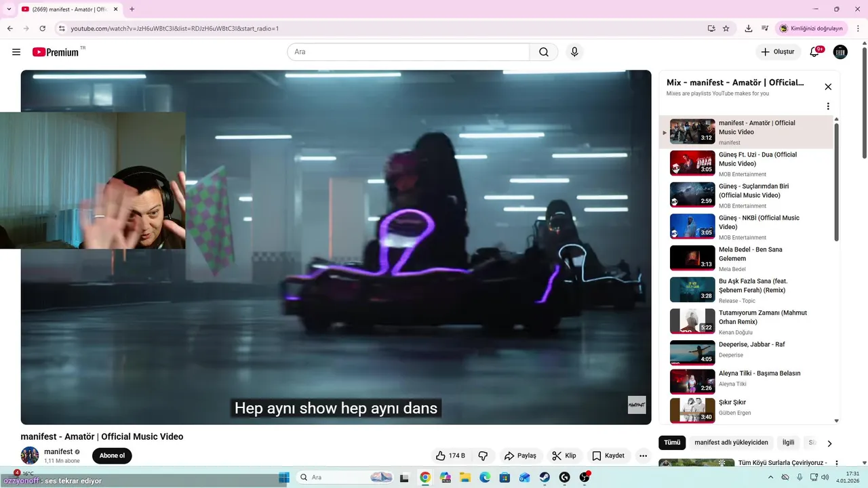This screenshot has height=488, width=868.
Task: Close the manifest YouTube tab
Action: [115, 9]
